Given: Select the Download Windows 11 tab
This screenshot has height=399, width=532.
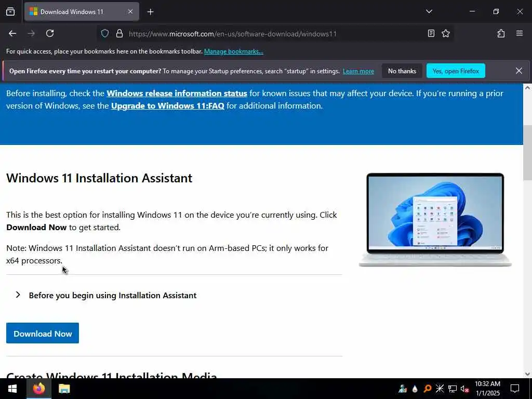Looking at the screenshot, I should pos(82,11).
